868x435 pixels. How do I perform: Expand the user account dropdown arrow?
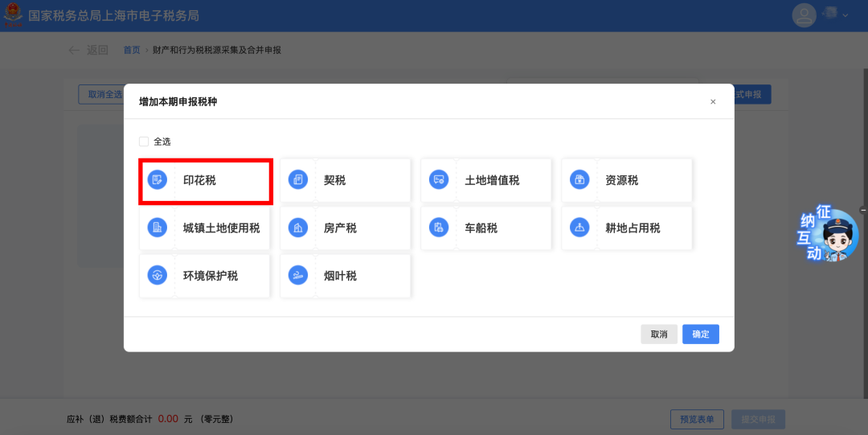coord(845,15)
